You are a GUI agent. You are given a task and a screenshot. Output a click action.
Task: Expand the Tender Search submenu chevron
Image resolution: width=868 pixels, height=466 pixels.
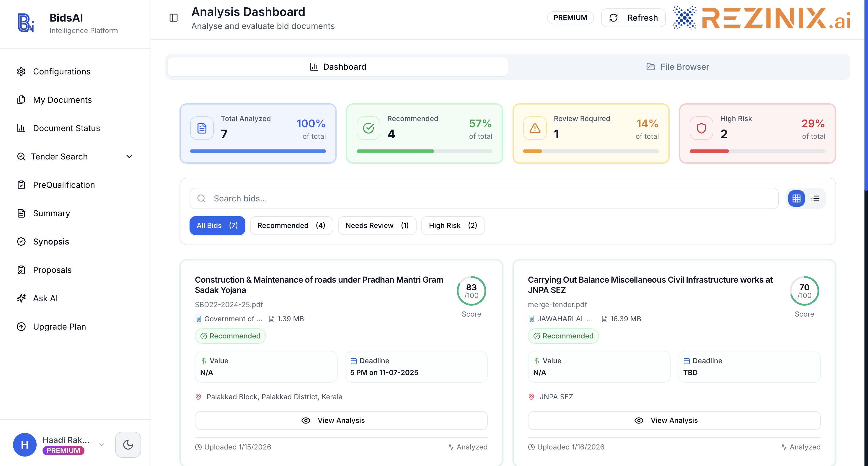[x=129, y=157]
